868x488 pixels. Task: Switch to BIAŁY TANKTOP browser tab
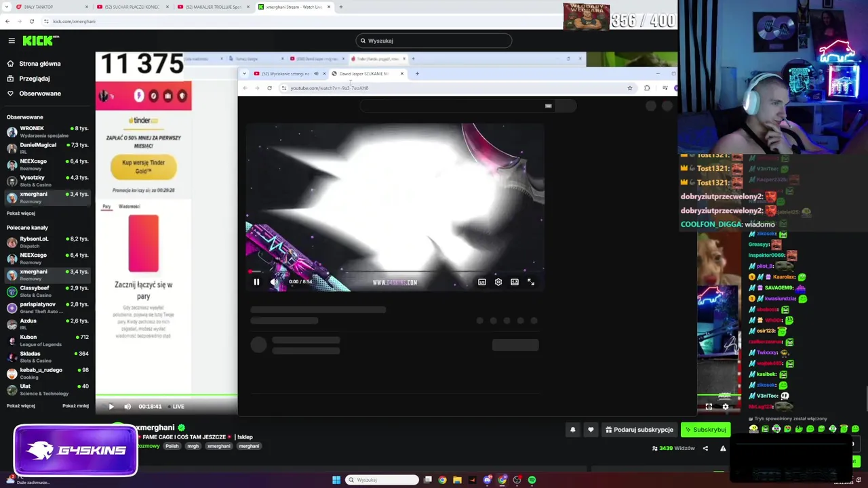point(51,7)
